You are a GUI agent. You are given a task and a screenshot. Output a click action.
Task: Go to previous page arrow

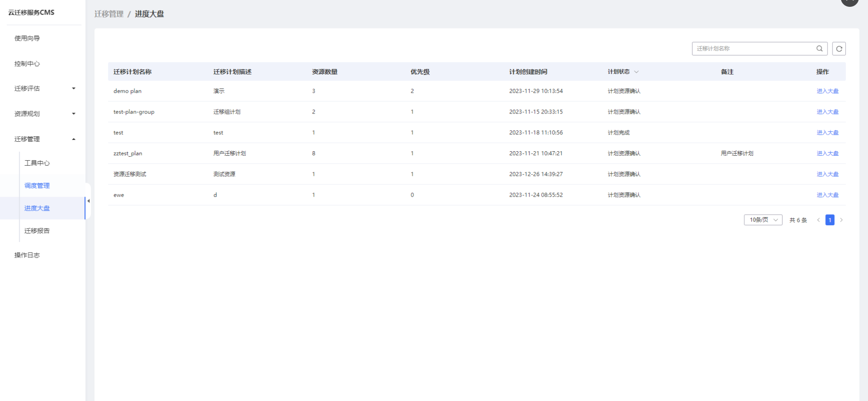coord(818,220)
